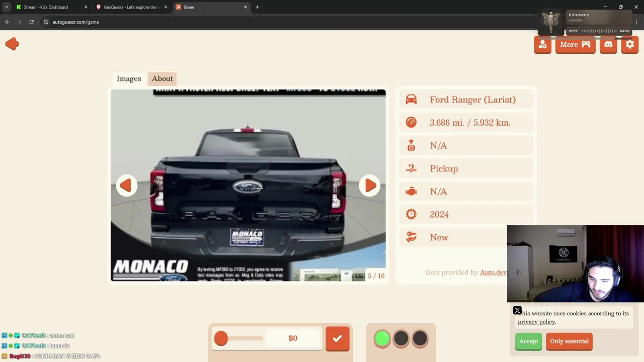Click the condition icon beside New
644x362 pixels.
(411, 237)
